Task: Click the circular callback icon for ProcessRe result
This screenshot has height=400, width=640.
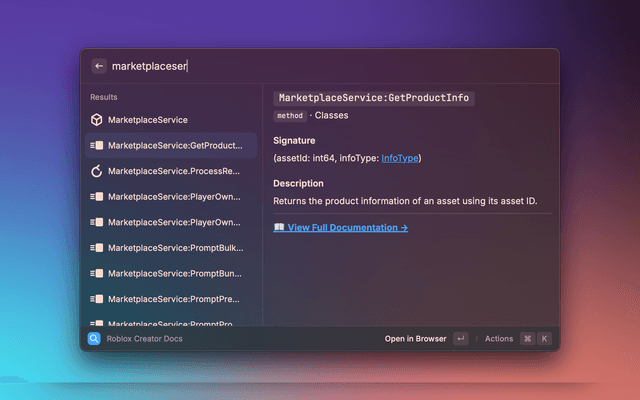Action: click(x=97, y=171)
